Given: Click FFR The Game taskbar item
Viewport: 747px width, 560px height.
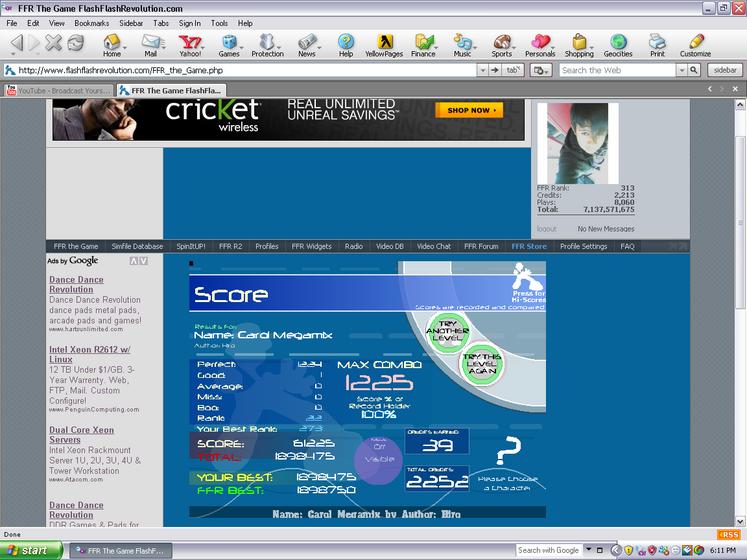Looking at the screenshot, I should coord(121,550).
